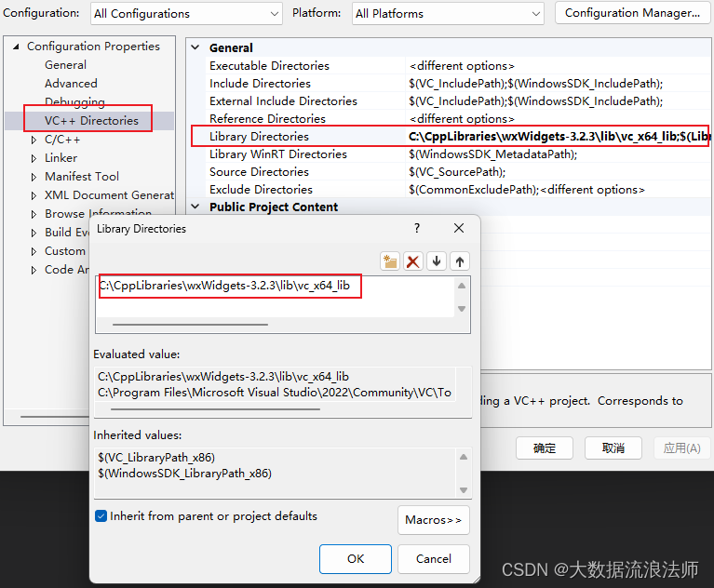Close the Library Directories dialog

coord(459,228)
